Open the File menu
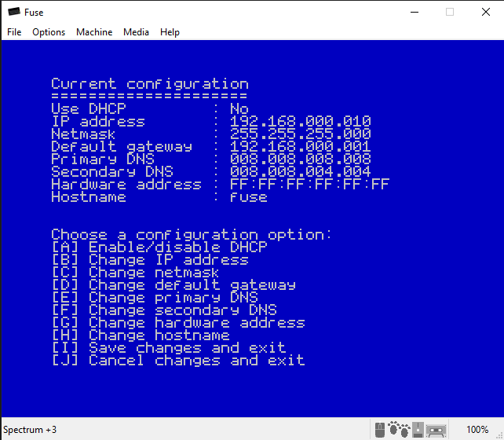 tap(14, 32)
